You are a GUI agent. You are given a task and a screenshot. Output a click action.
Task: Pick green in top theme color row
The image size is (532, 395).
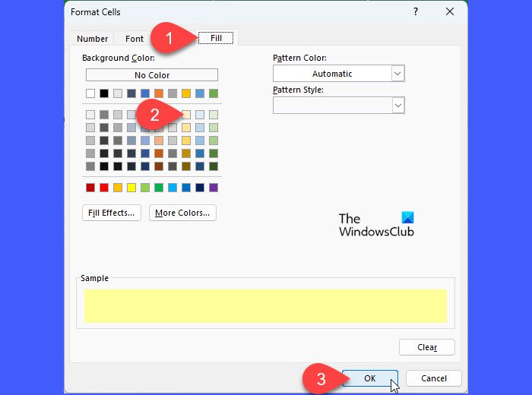(214, 93)
